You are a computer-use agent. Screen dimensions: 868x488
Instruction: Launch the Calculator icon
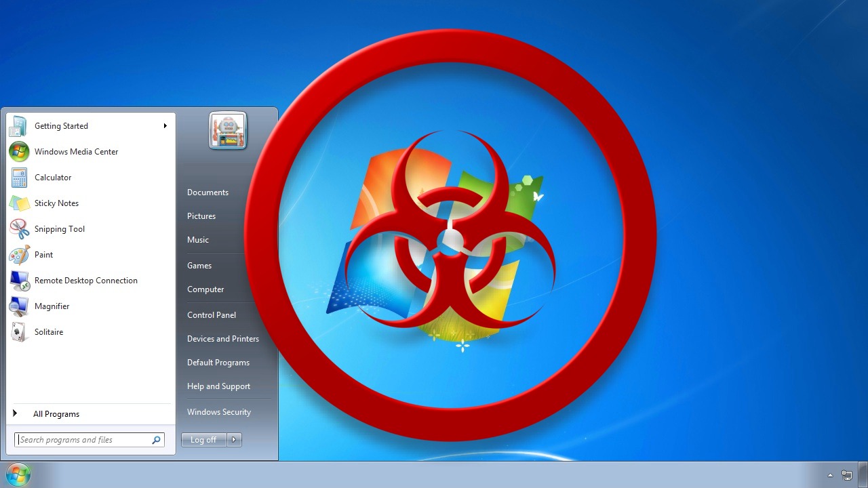click(19, 178)
